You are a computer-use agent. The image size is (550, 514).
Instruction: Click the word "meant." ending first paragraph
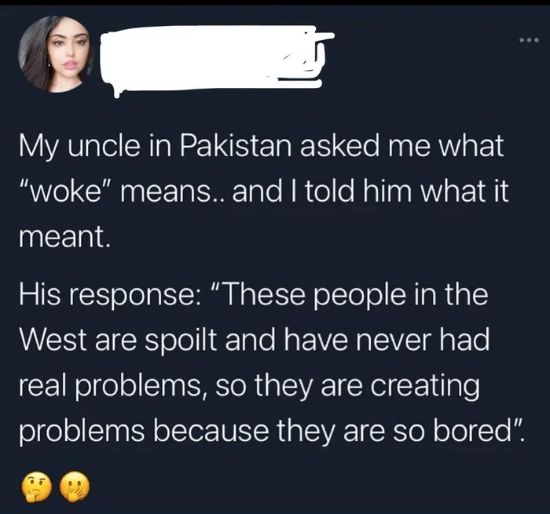(64, 238)
